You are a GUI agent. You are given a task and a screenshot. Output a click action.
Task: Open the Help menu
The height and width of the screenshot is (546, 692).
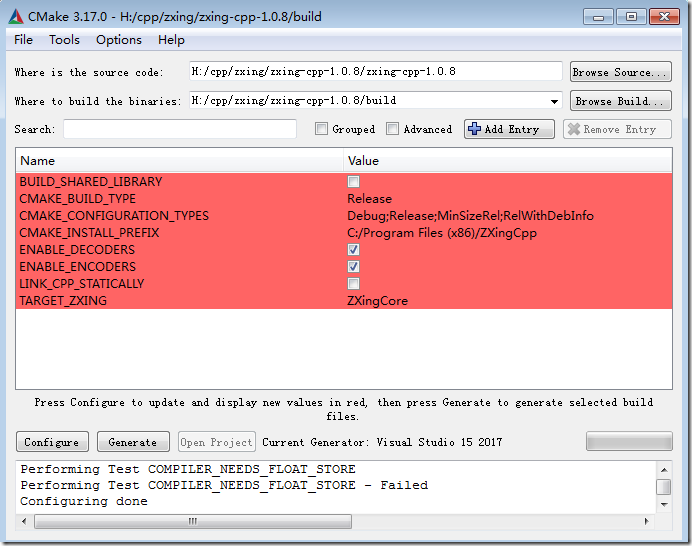pos(171,40)
